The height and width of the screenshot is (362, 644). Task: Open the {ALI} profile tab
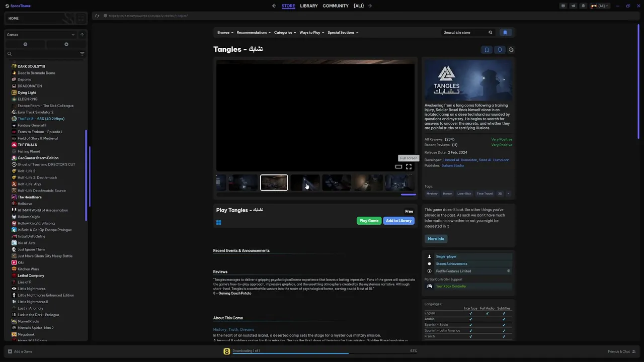359,6
